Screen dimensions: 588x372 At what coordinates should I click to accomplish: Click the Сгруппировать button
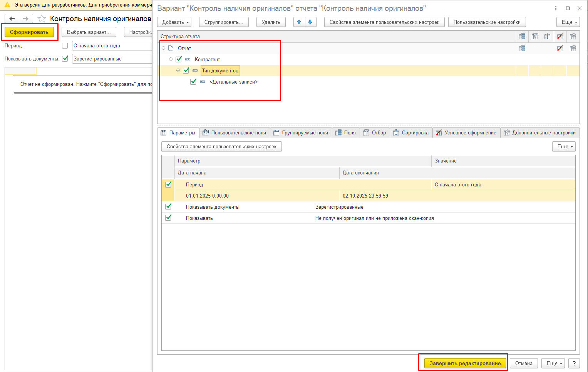coord(224,22)
